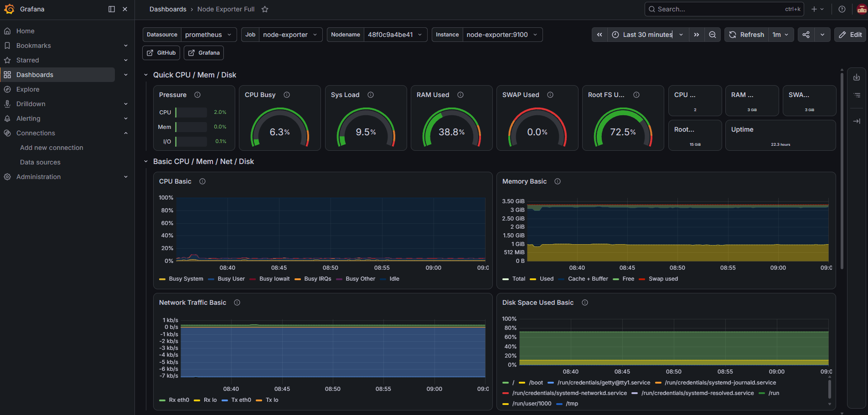868x415 pixels.
Task: Expand the Starred chevron
Action: [126, 60]
